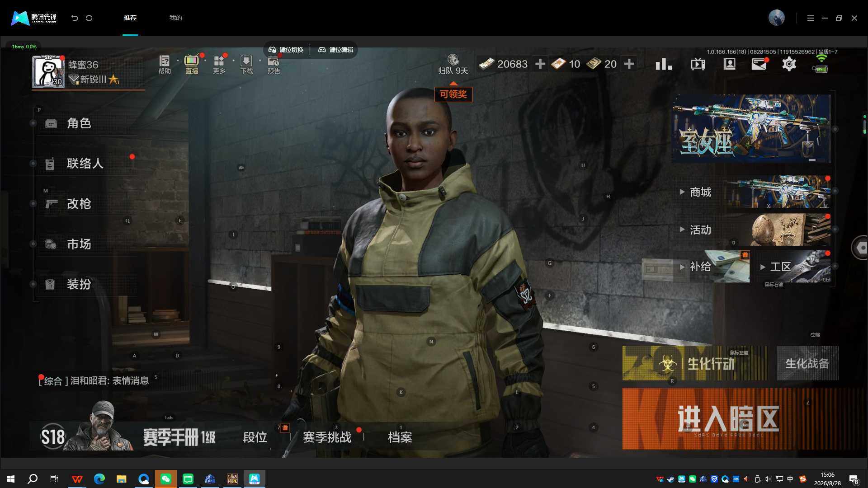The width and height of the screenshot is (868, 488).
Task: Open the 赛季挑战 season challenge tab
Action: tap(327, 437)
